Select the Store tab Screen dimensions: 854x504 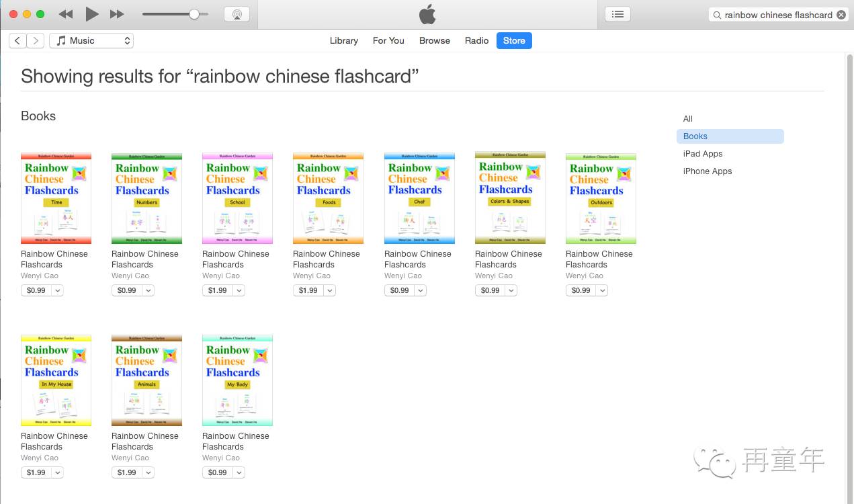(514, 41)
